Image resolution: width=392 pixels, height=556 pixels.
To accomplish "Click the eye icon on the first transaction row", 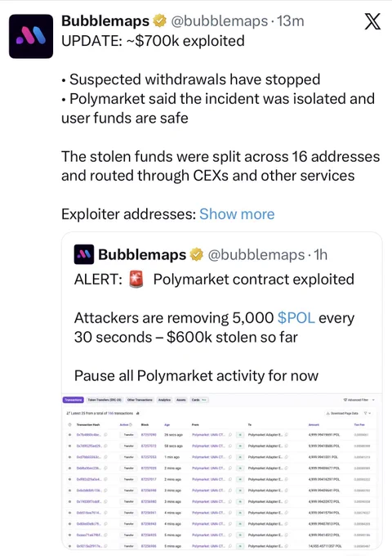I will (69, 434).
